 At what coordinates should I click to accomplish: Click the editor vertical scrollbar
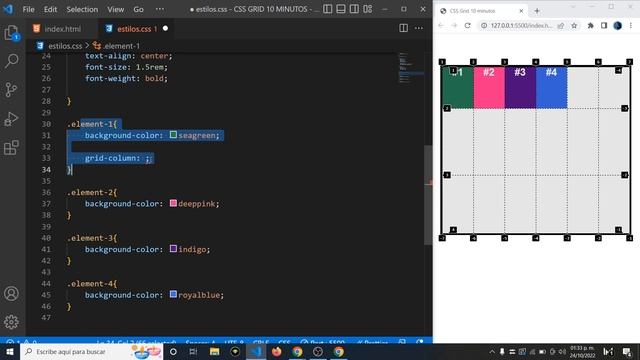[428, 195]
